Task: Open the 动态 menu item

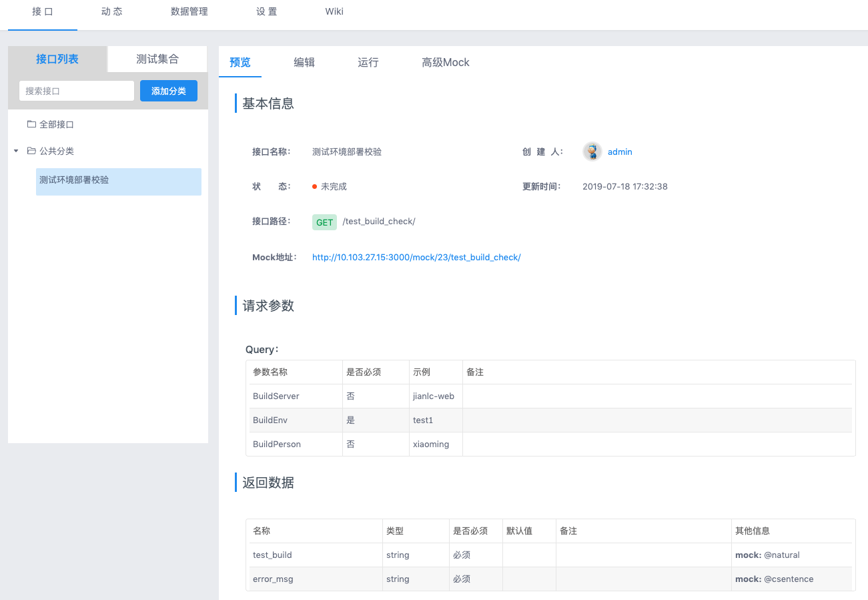Action: 111,11
